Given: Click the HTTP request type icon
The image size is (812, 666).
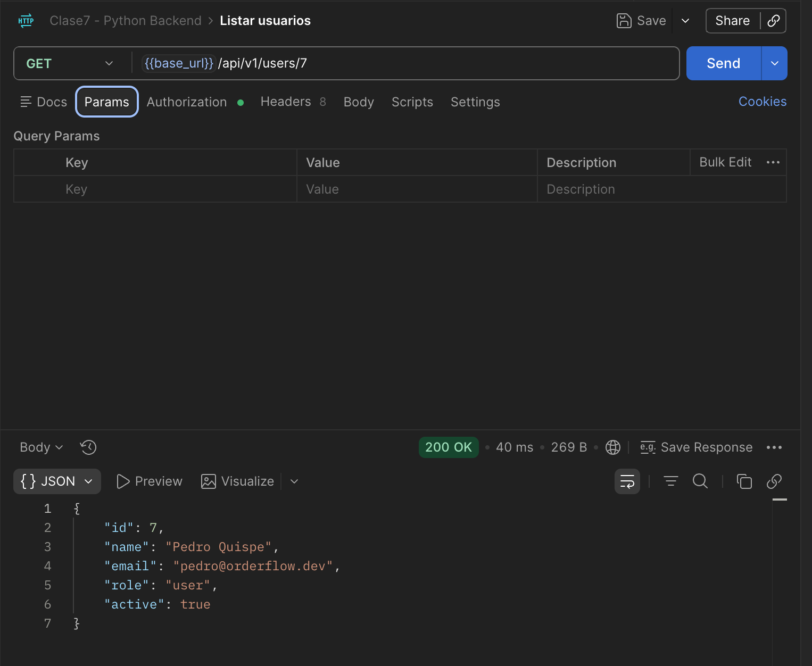Looking at the screenshot, I should [x=26, y=21].
